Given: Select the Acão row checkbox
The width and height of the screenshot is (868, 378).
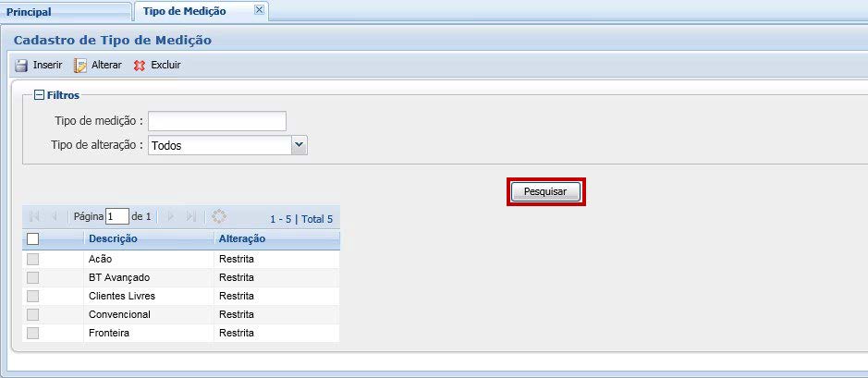Looking at the screenshot, I should [33, 259].
